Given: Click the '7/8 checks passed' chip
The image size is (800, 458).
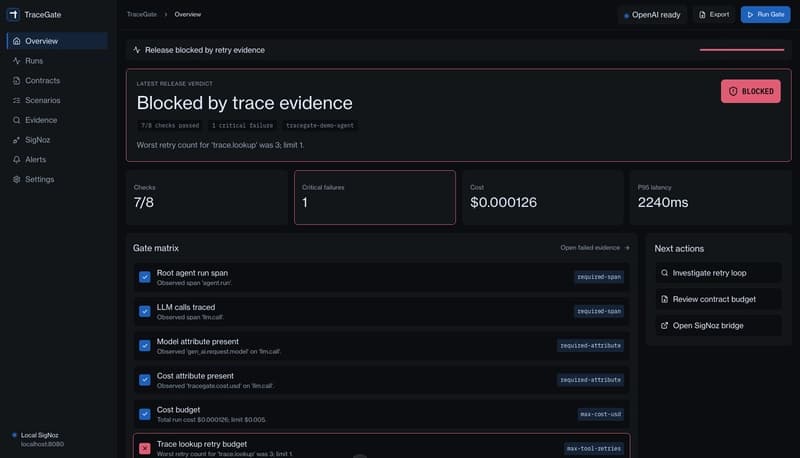Looking at the screenshot, I should [x=170, y=125].
